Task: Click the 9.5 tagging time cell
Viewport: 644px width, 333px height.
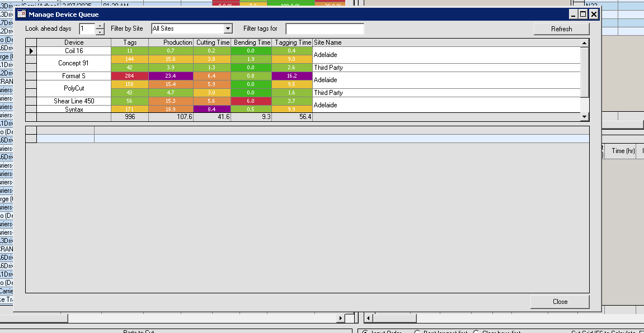Action: tap(292, 84)
